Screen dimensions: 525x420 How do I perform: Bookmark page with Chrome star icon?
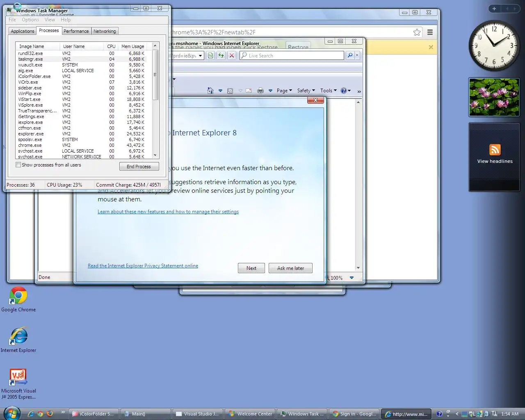(x=417, y=32)
